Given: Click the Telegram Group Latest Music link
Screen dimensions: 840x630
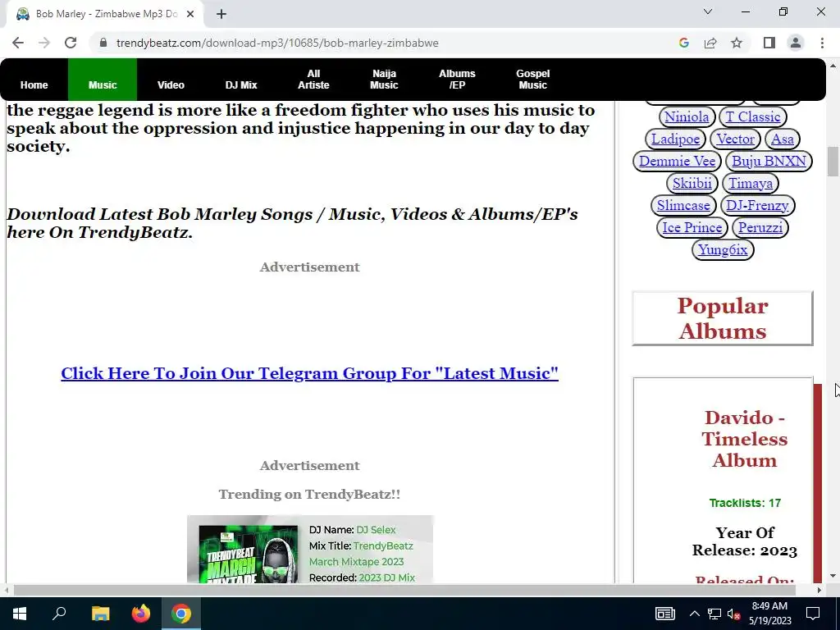Looking at the screenshot, I should coord(309,373).
